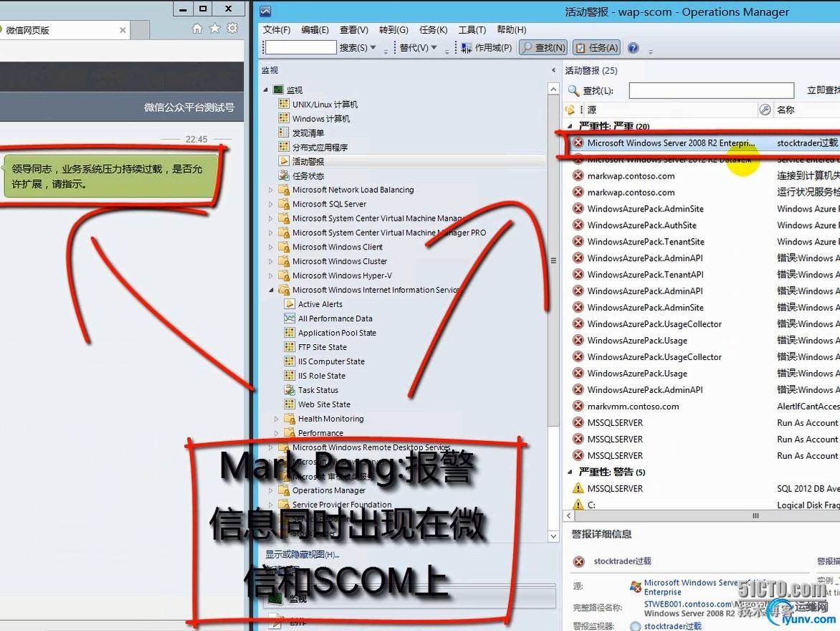Open All Performance Data chart icon
Viewport: 840px width, 631px height.
[x=290, y=318]
